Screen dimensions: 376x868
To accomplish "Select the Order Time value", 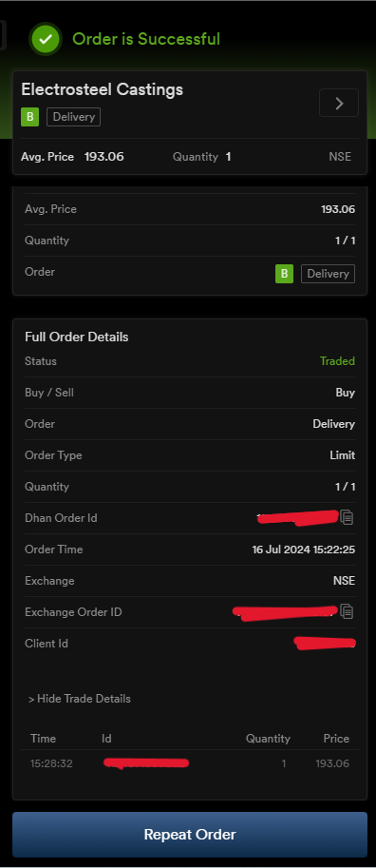I will [x=304, y=550].
